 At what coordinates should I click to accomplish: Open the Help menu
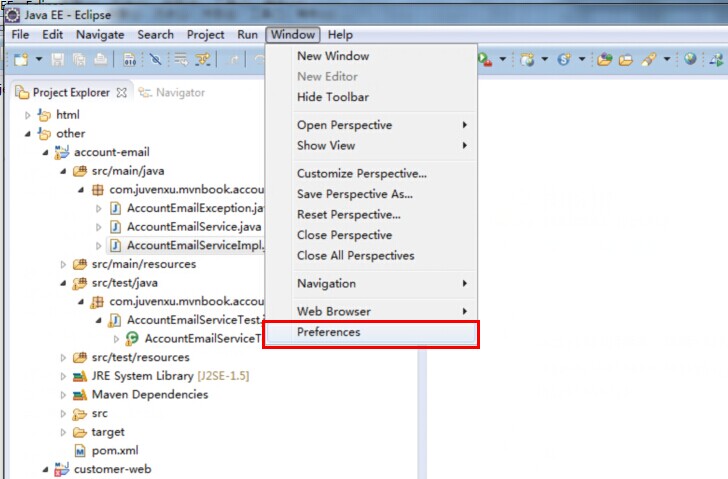[x=340, y=35]
